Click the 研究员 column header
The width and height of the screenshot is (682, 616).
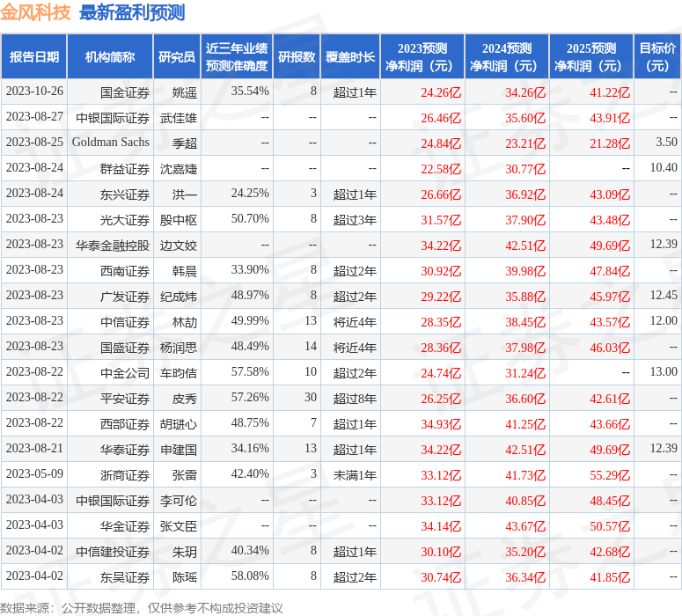(x=177, y=57)
